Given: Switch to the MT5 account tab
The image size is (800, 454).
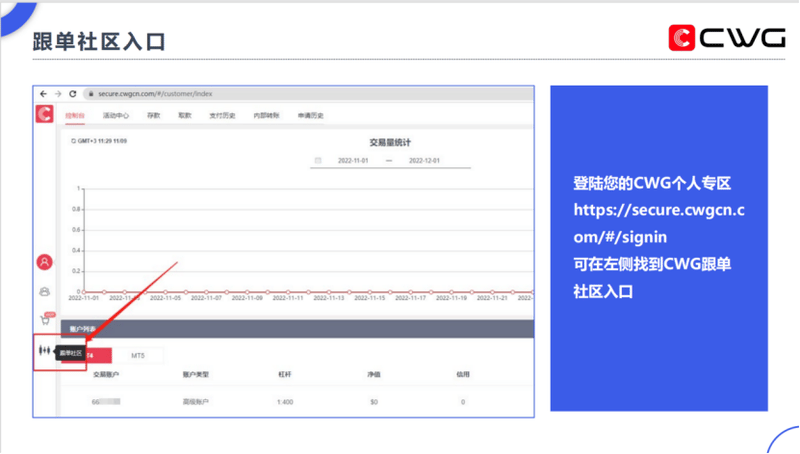Looking at the screenshot, I should [138, 356].
